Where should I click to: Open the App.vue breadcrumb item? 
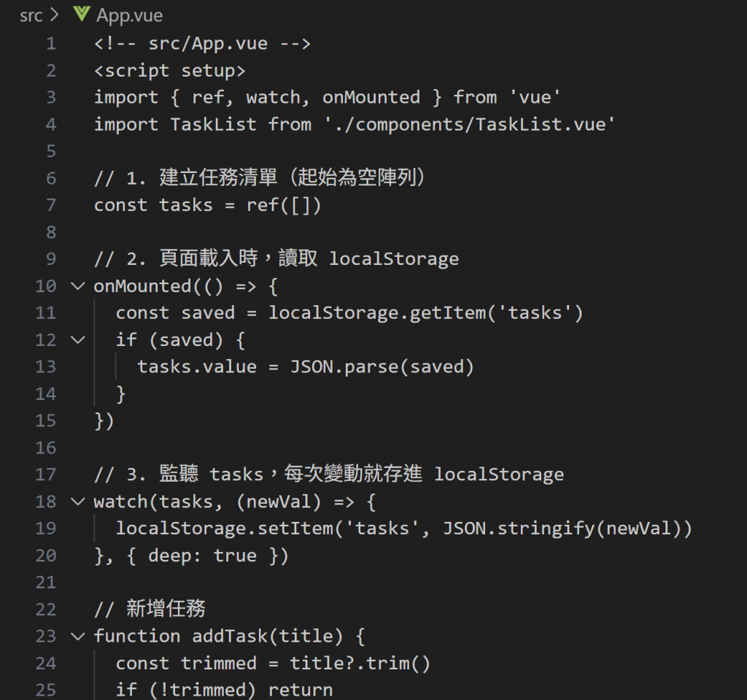129,16
